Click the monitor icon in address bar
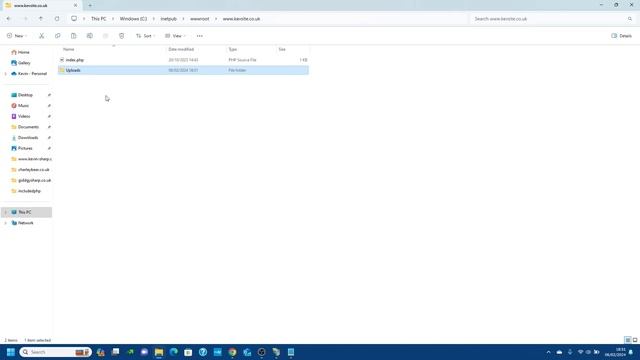640x360 pixels. click(x=74, y=19)
